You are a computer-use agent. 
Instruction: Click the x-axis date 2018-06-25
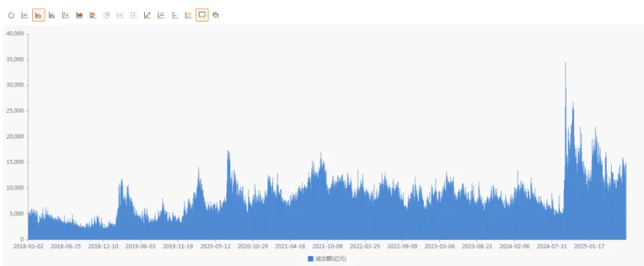click(x=65, y=247)
